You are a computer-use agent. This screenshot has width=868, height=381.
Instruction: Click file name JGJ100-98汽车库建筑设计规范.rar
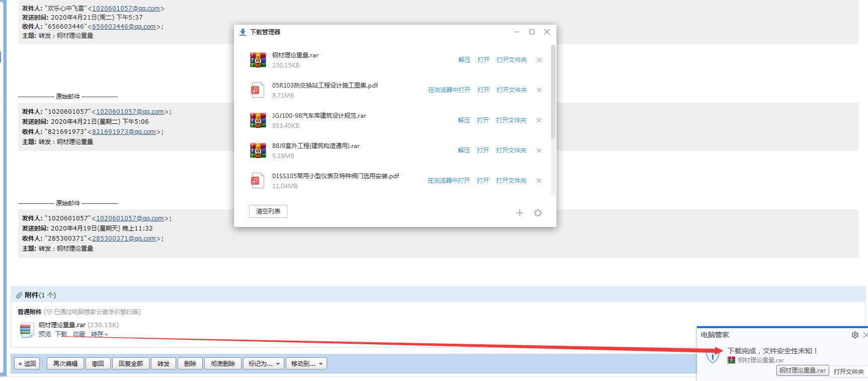point(319,116)
